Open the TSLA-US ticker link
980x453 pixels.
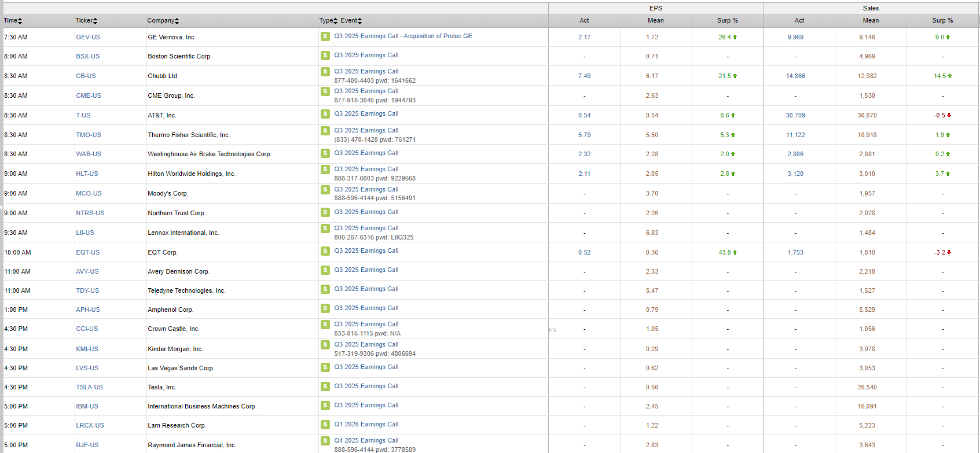pyautogui.click(x=89, y=388)
